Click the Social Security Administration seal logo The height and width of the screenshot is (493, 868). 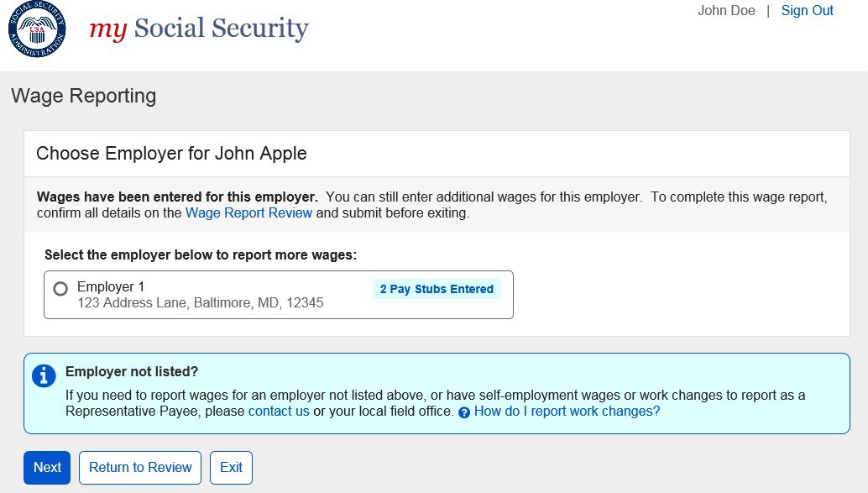click(37, 30)
